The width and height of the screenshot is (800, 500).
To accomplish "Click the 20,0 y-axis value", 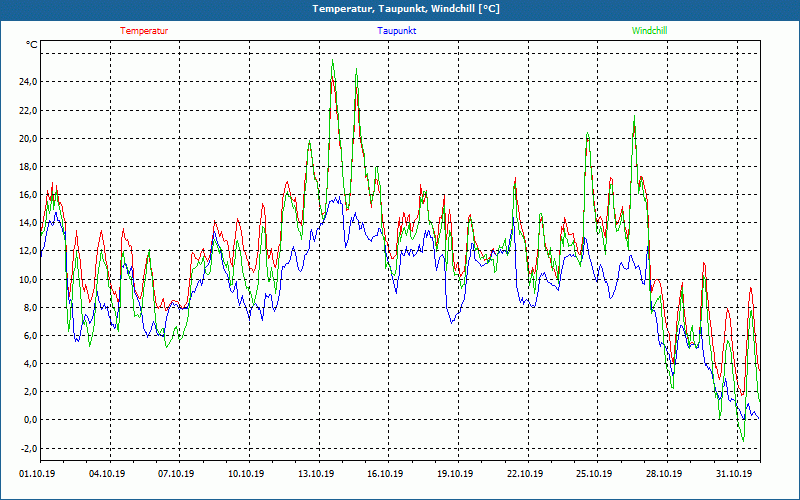I will pyautogui.click(x=28, y=138).
